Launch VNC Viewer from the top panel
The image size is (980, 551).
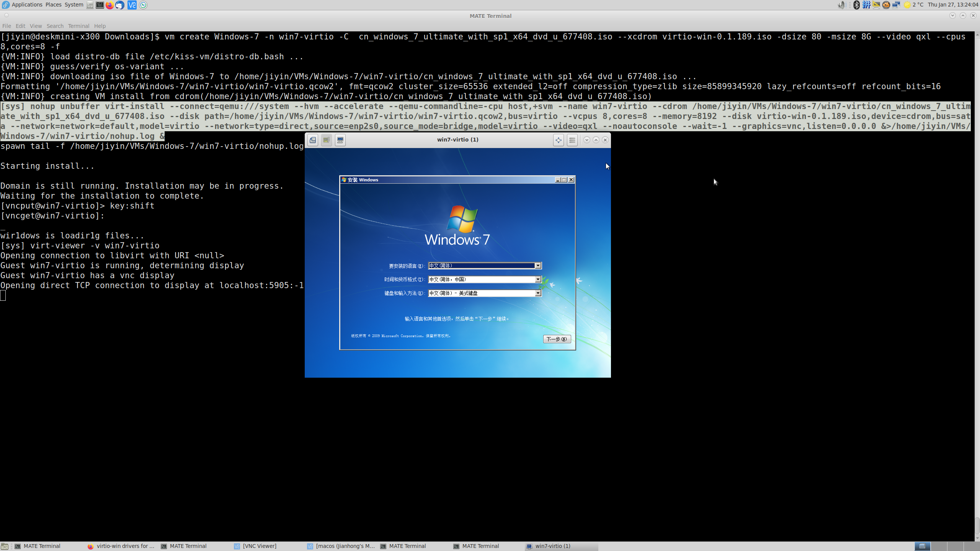pos(132,5)
